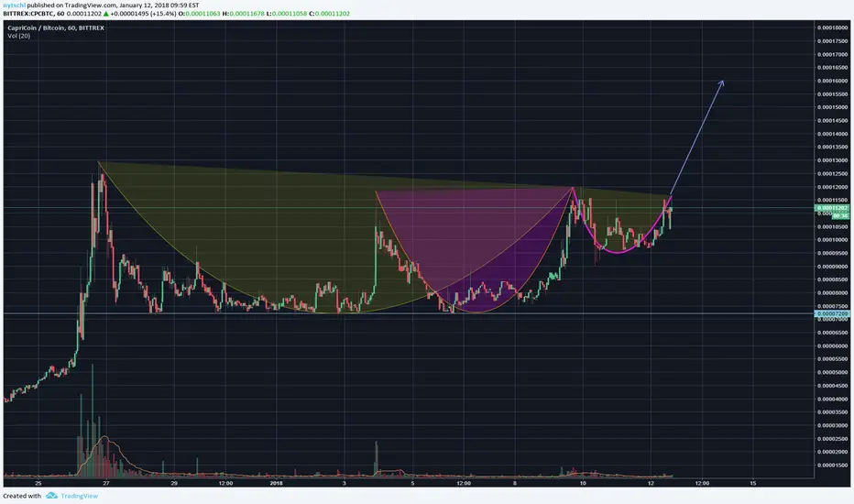854x504 pixels.
Task: Click the close value 0.00011202 in header
Action: [x=333, y=13]
